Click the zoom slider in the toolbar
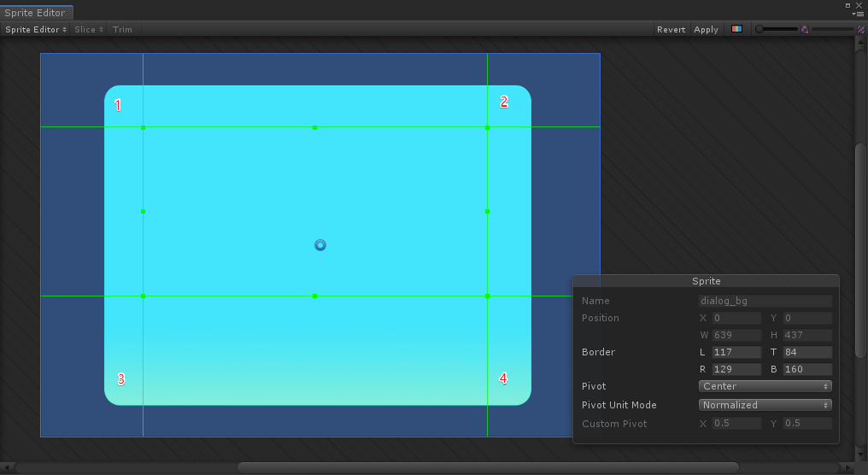 tap(777, 29)
